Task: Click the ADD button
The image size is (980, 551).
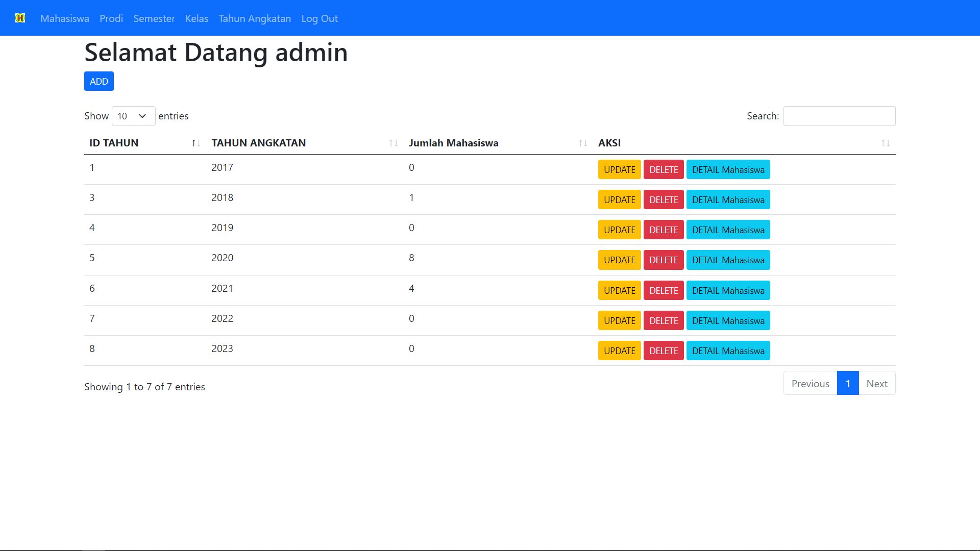Action: pyautogui.click(x=99, y=81)
